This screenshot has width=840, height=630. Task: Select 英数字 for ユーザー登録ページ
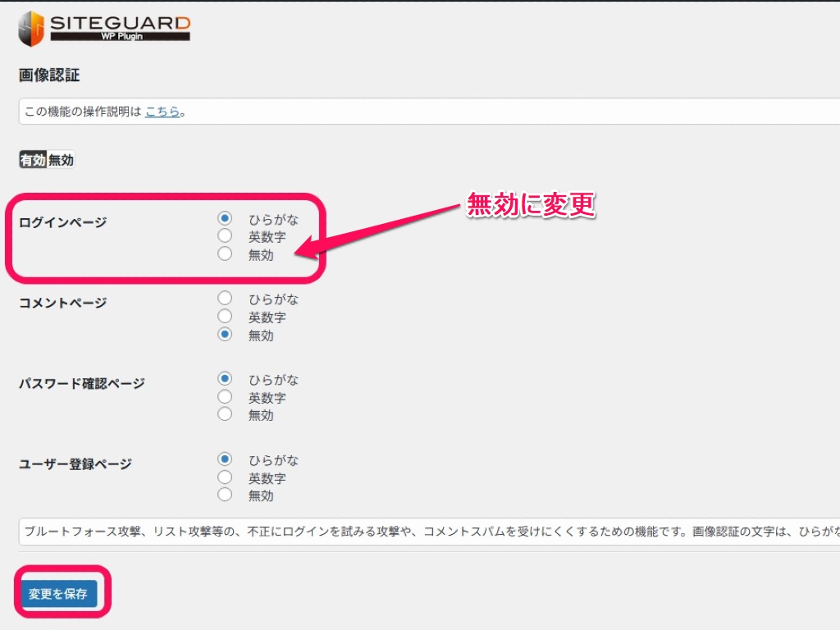pyautogui.click(x=224, y=477)
